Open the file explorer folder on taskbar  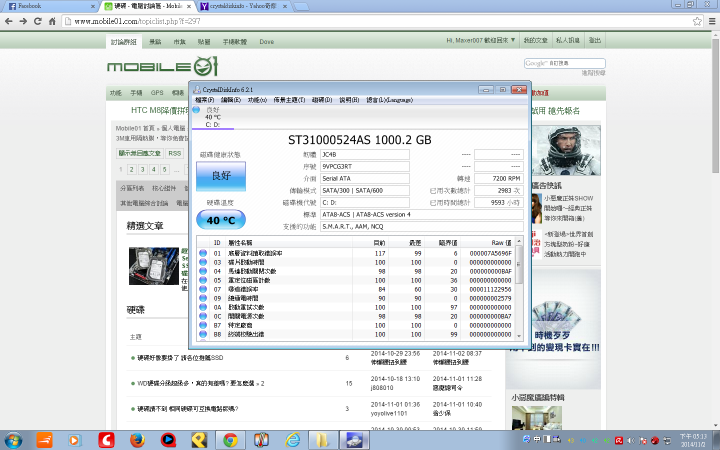[323, 441]
